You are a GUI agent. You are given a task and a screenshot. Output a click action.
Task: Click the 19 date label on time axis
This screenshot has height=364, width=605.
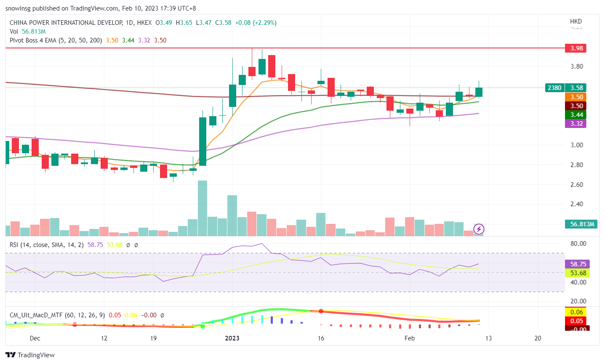tap(153, 338)
